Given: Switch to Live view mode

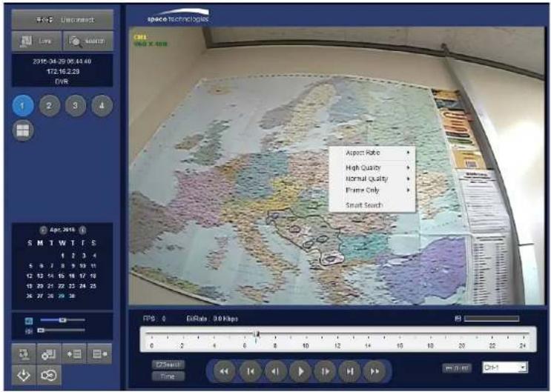Looking at the screenshot, I should (37, 41).
